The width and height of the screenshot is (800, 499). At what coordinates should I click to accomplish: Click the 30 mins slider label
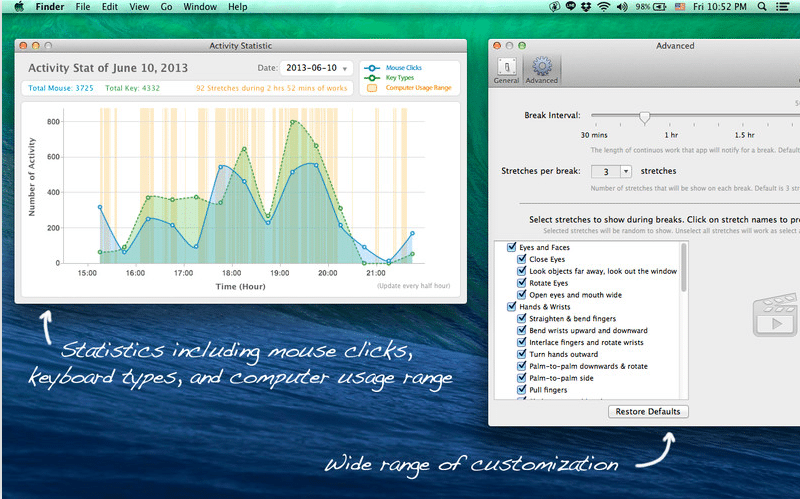594,135
